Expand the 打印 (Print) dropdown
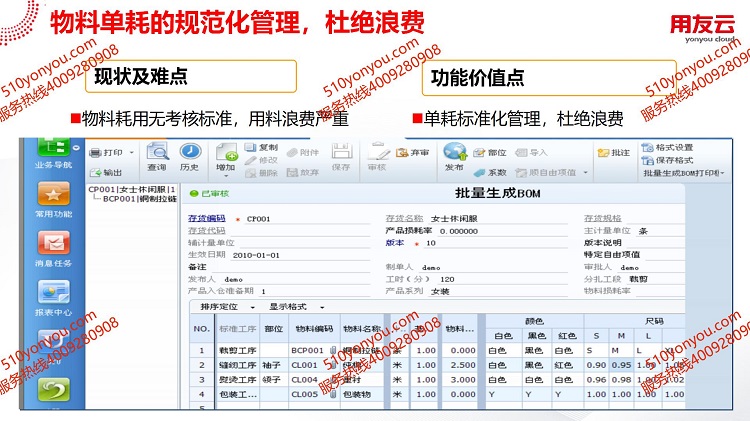 [x=134, y=152]
